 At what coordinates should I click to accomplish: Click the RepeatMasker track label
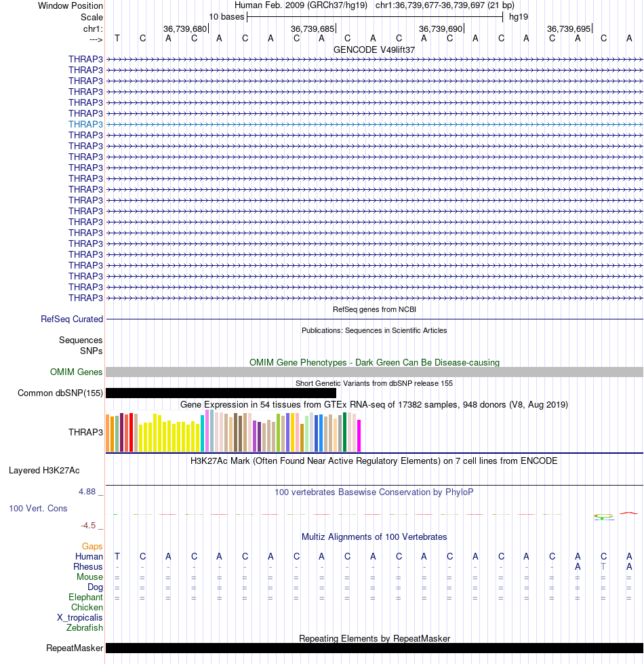(75, 648)
